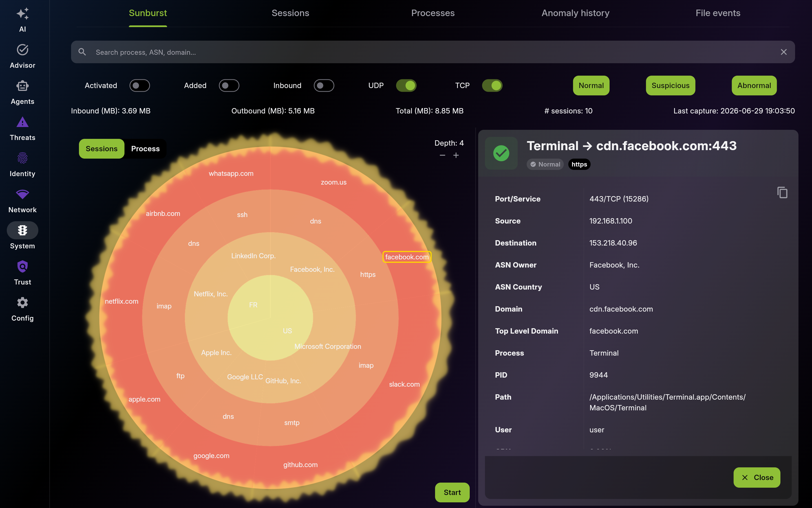
Task: Click the destination IP 153.218.40.96
Action: (x=613, y=243)
